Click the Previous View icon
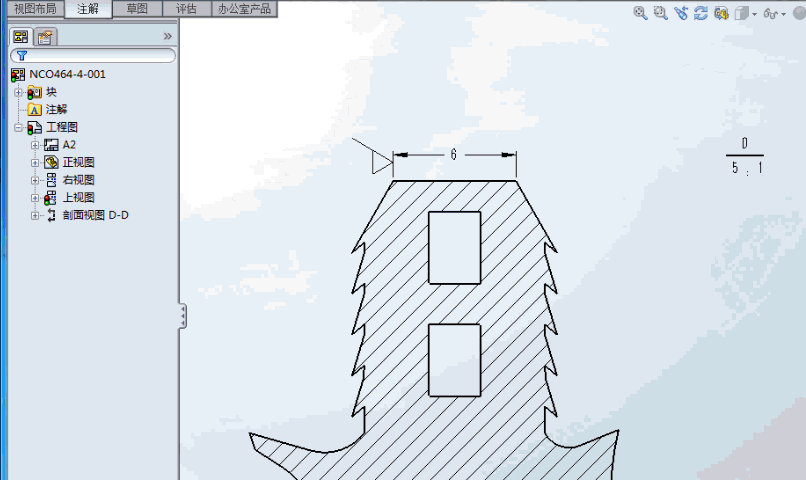The height and width of the screenshot is (480, 806). [x=681, y=13]
